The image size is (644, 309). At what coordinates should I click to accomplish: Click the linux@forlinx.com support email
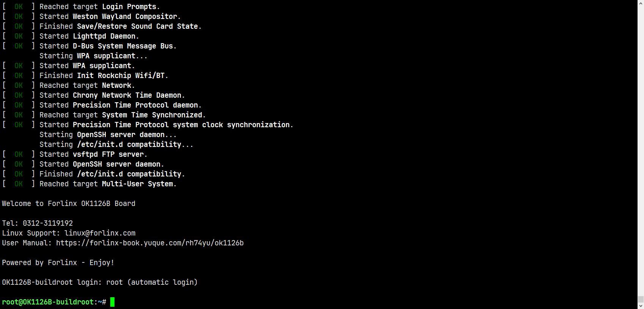(100, 233)
